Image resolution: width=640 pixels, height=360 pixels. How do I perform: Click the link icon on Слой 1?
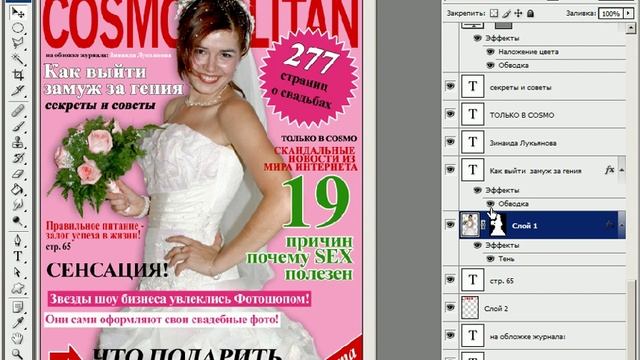click(484, 224)
